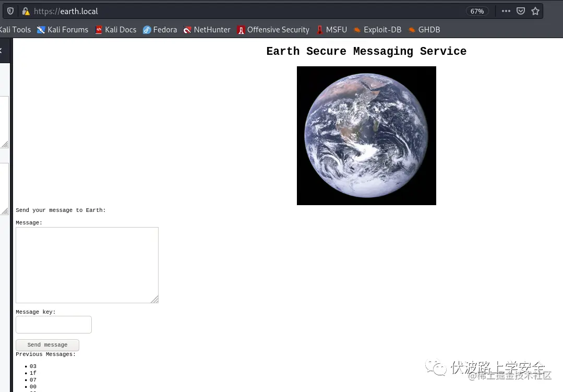Click inside the Message key field
The width and height of the screenshot is (563, 392).
pyautogui.click(x=53, y=324)
